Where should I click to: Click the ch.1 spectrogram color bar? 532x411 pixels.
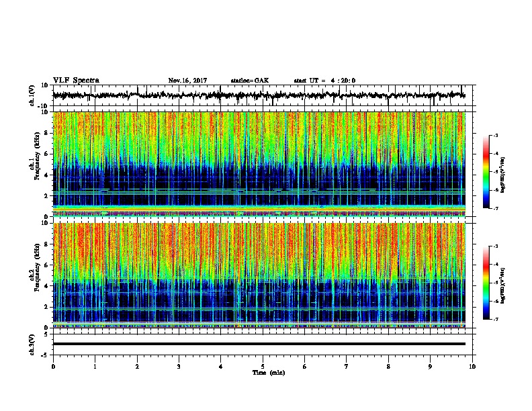click(x=486, y=172)
